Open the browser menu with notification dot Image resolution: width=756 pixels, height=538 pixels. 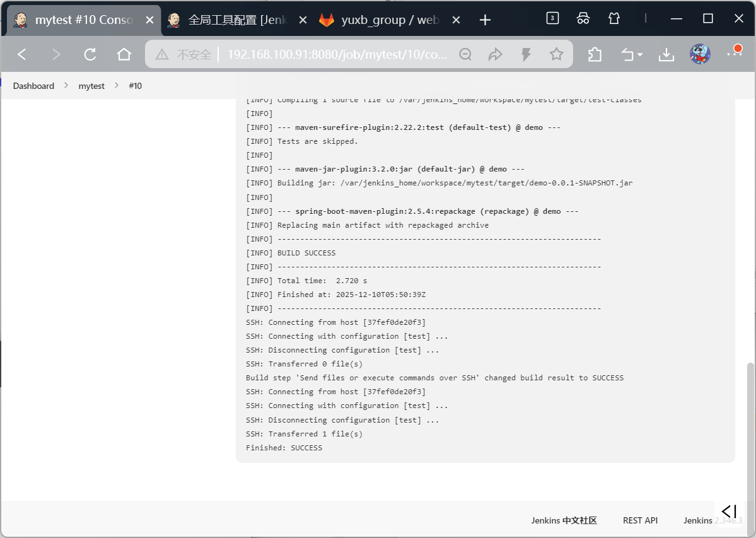pyautogui.click(x=735, y=52)
